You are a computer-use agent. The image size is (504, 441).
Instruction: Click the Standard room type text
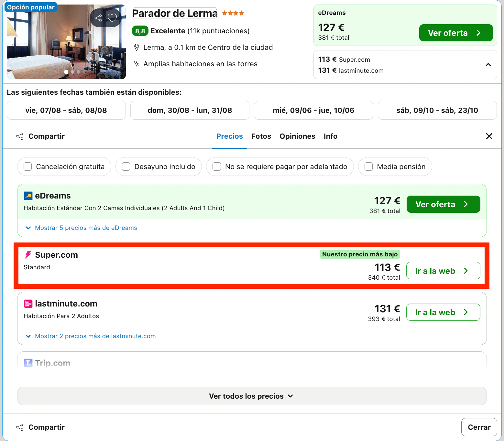37,267
